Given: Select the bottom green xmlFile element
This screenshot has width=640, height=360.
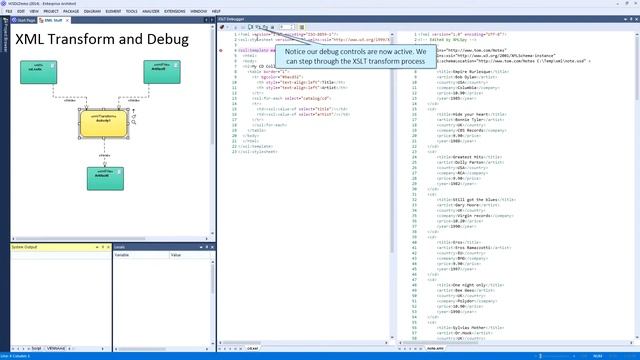Looking at the screenshot, I should 105,178.
